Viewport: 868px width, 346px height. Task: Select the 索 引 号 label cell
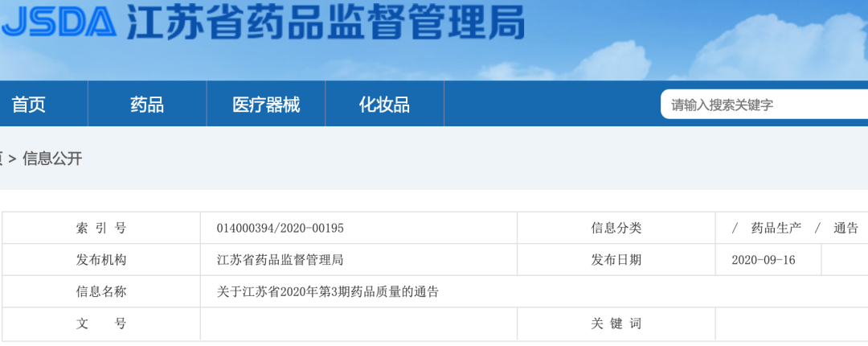coord(101,228)
